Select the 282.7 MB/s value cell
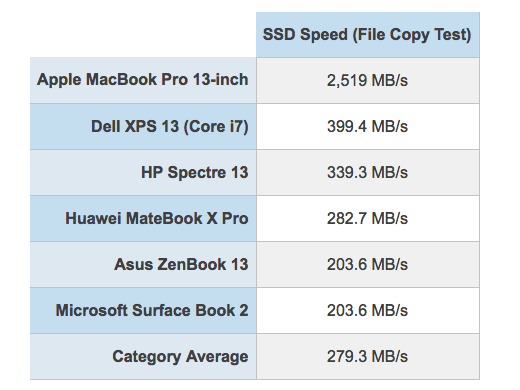The height and width of the screenshot is (390, 520). pyautogui.click(x=368, y=218)
